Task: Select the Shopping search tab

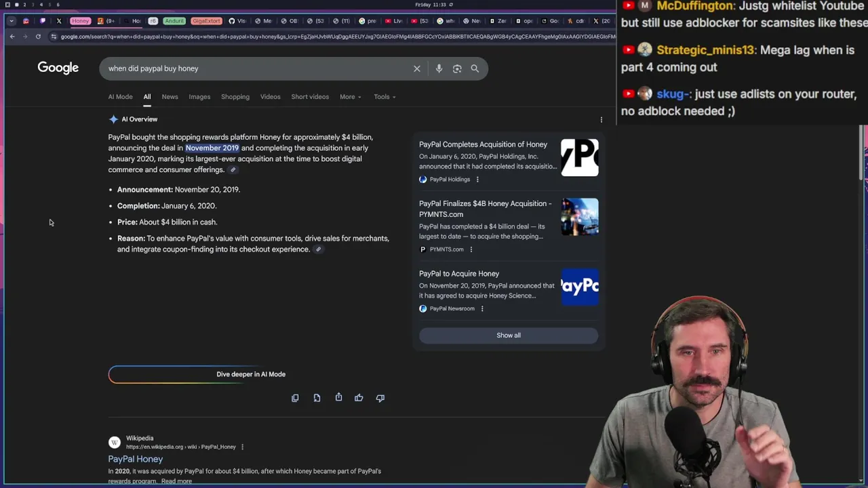Action: point(235,97)
